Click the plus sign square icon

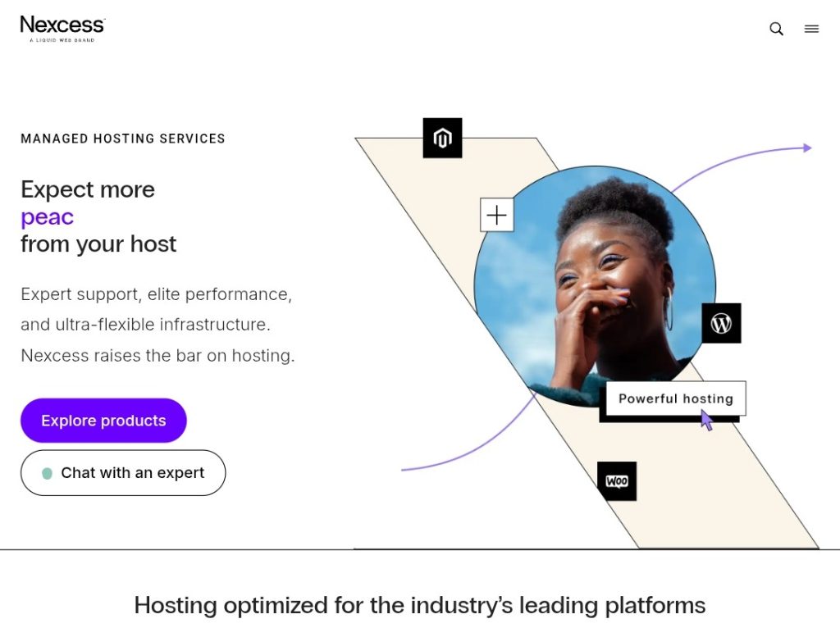[497, 215]
